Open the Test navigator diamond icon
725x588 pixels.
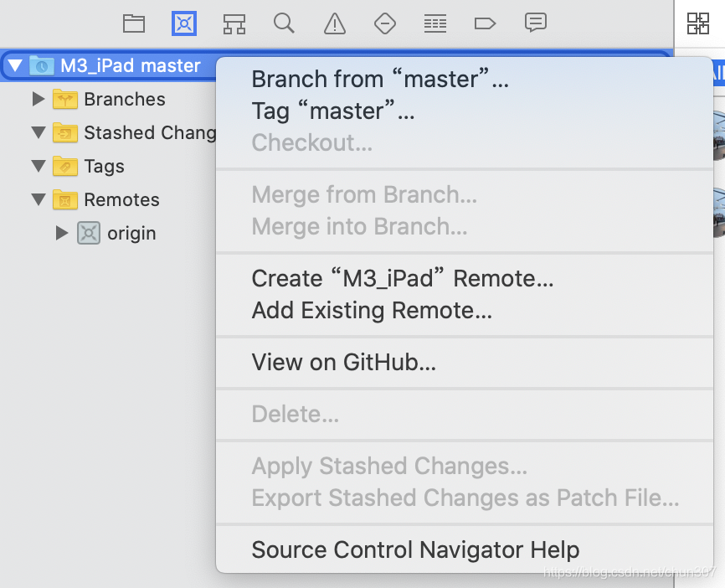(x=385, y=23)
